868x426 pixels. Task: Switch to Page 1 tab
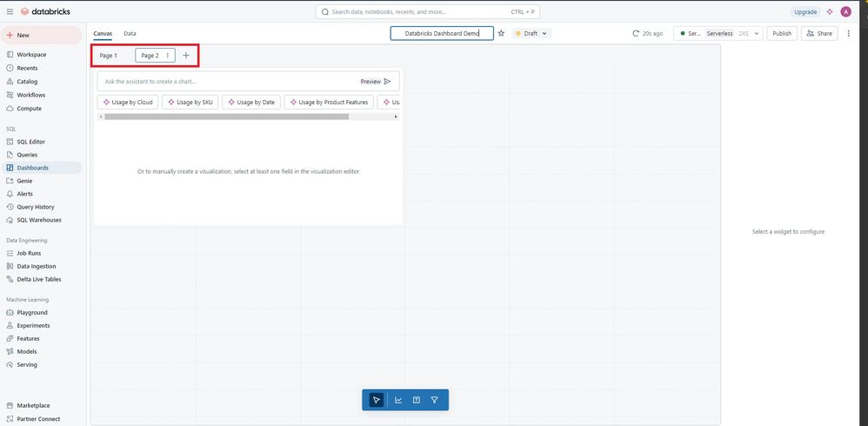[x=109, y=56]
